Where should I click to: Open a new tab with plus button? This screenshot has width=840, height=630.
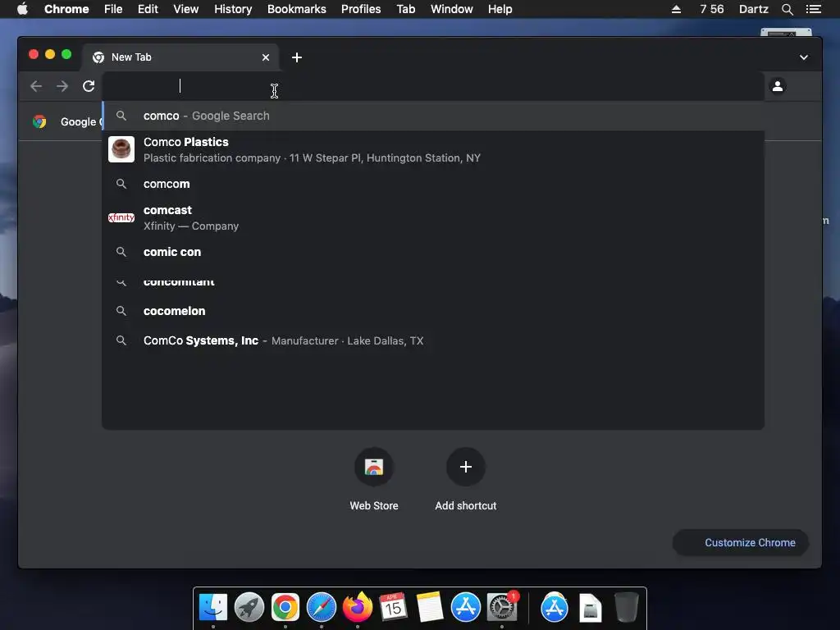click(297, 57)
